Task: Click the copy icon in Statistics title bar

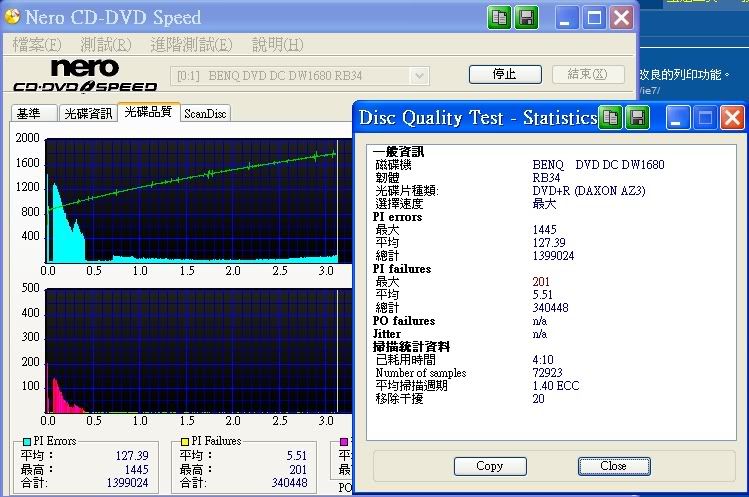Action: 610,118
